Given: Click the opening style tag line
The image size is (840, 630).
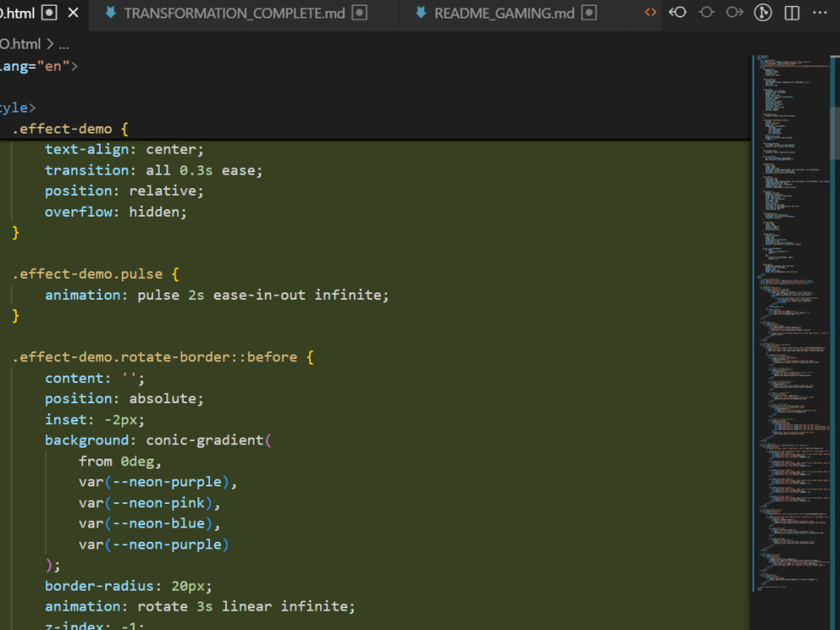Looking at the screenshot, I should (18, 108).
